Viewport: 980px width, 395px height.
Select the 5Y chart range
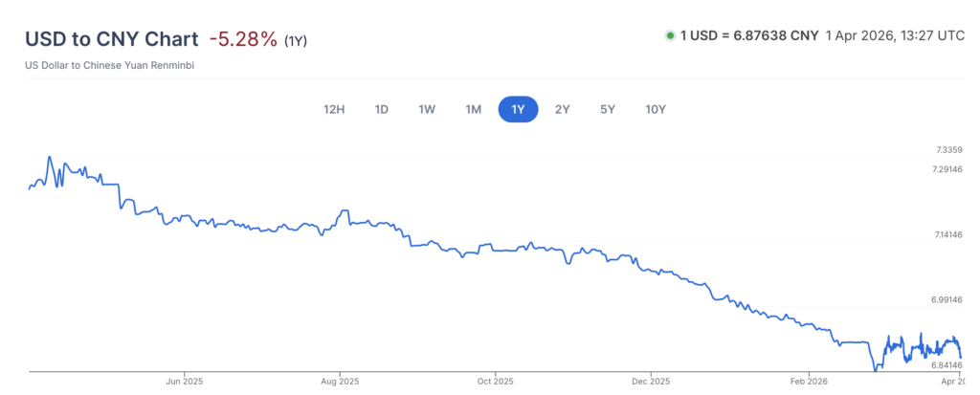tap(608, 109)
